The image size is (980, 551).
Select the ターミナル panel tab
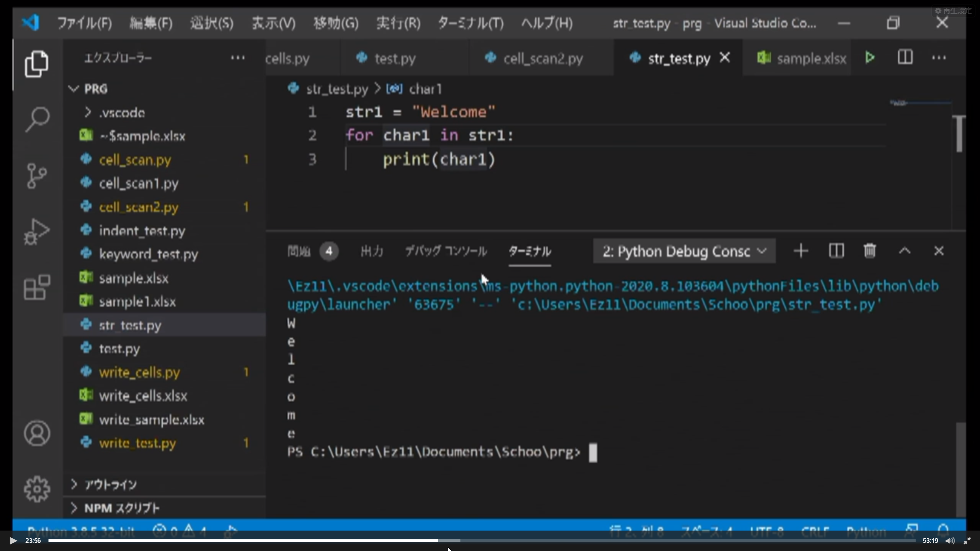(530, 251)
